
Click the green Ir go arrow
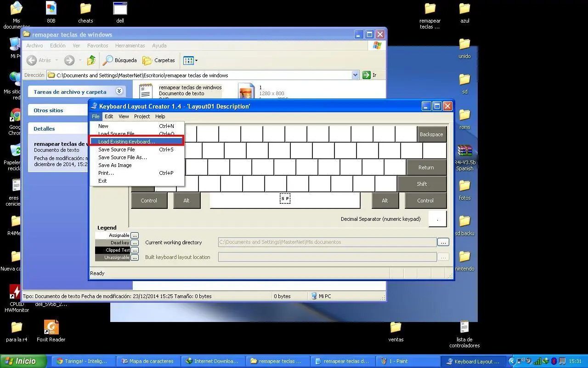(x=366, y=75)
